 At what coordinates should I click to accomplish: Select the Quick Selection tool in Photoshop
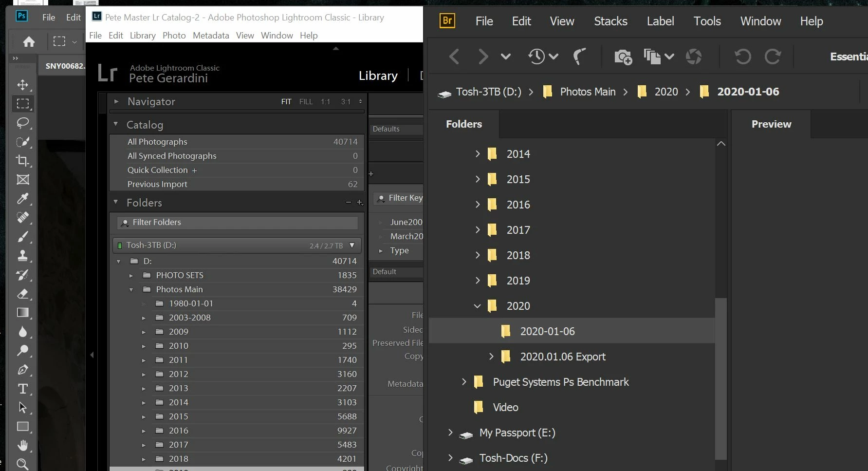(22, 142)
